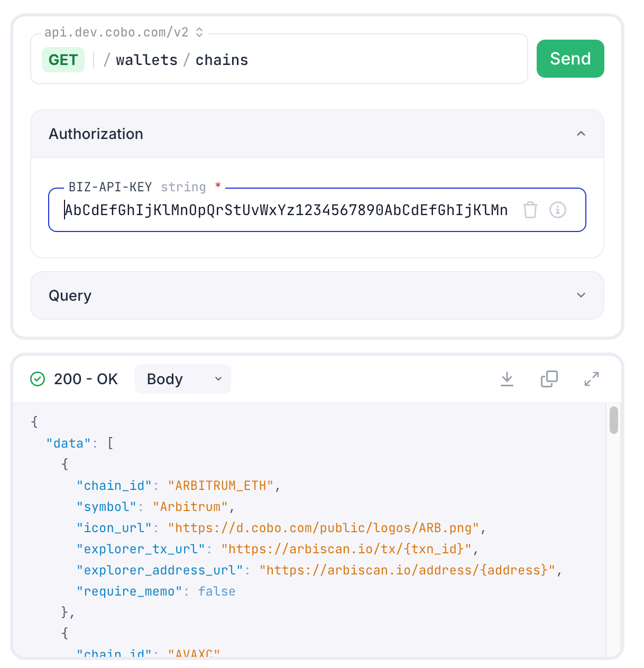Click the "BIZ-API-KEY" field label

tap(111, 187)
